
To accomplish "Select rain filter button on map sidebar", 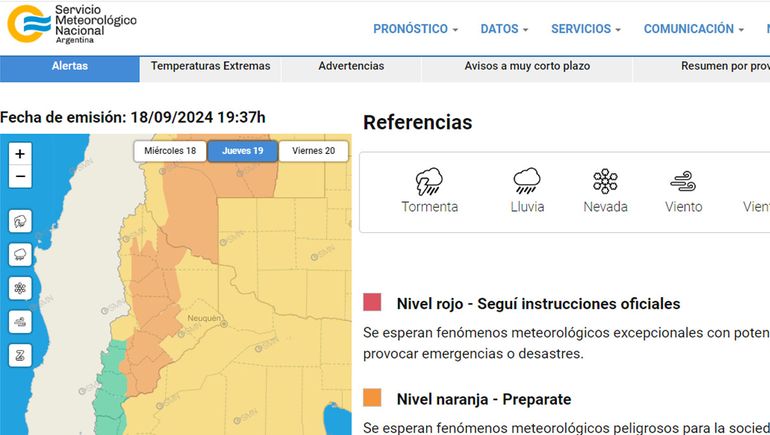I will (20, 255).
